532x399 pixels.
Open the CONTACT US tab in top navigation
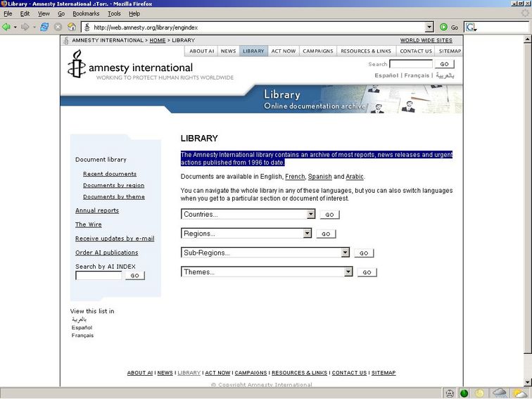(416, 51)
